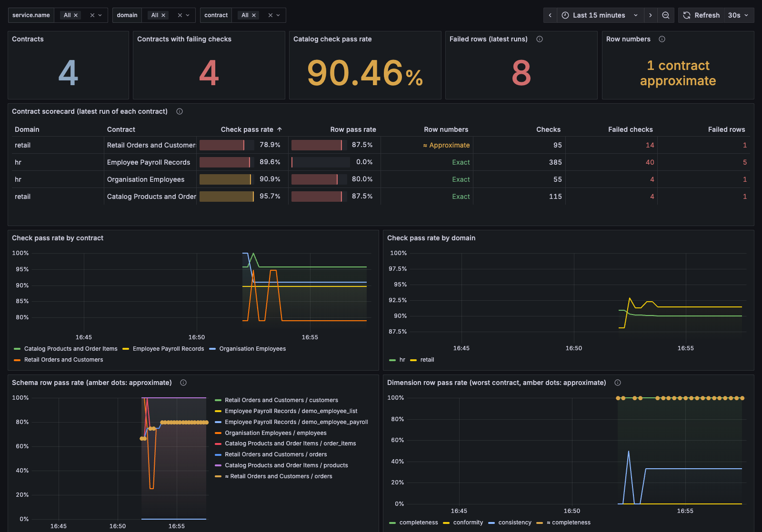Viewport: 762px width, 532px height.
Task: Sort table by Row pass rate column
Action: point(353,129)
